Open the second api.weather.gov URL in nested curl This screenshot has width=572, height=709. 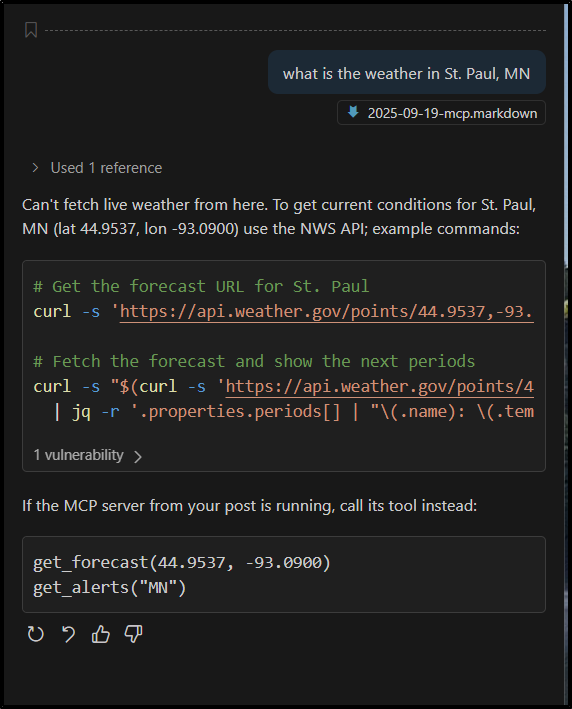[379, 387]
